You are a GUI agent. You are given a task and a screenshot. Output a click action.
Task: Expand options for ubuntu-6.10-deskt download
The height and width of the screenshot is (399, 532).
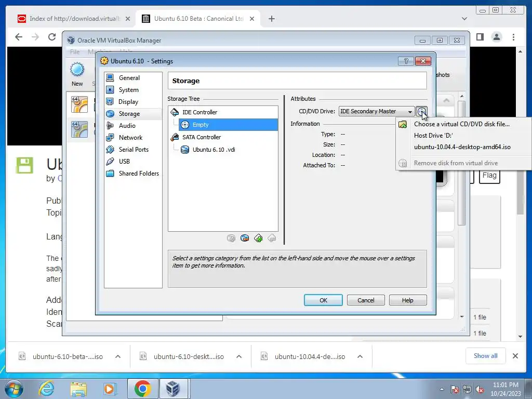[239, 356]
